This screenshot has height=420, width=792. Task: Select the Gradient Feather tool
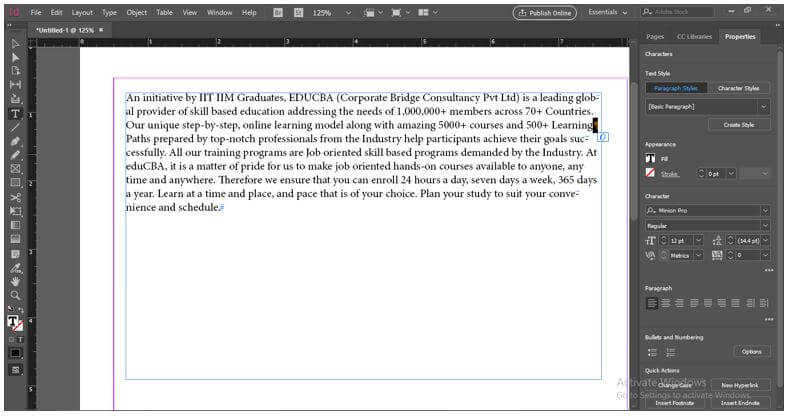point(15,239)
